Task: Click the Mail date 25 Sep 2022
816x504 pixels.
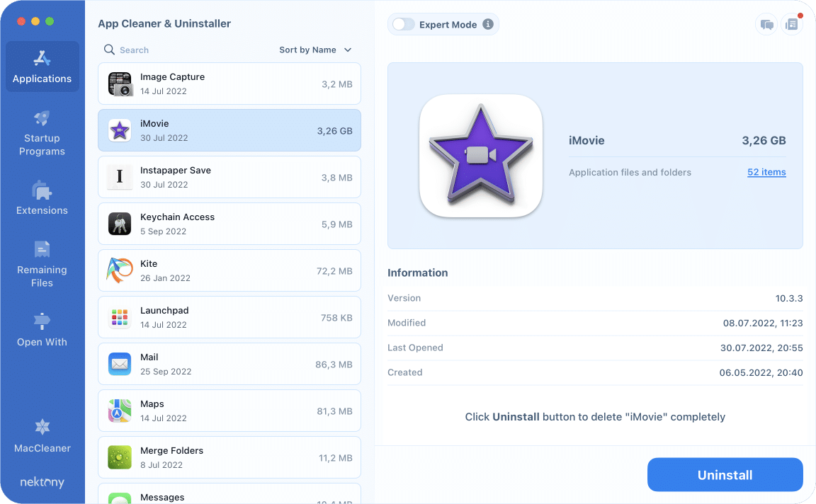Action: tap(166, 372)
